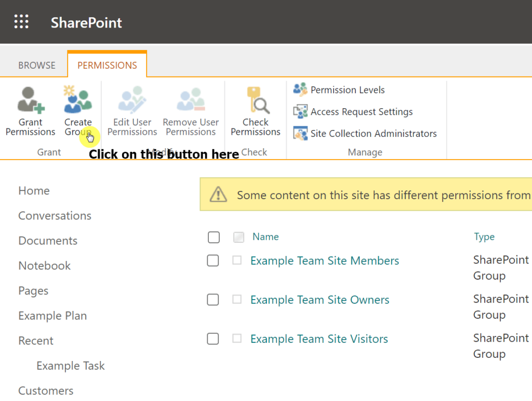Open Example Plan in left navigation
Screen dimensions: 532x401
tap(52, 316)
